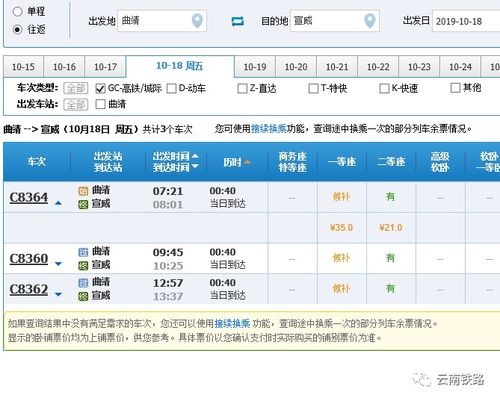This screenshot has width=500, height=401.
Task: Click 有 second-class availability for C8360
Action: [x=390, y=258]
